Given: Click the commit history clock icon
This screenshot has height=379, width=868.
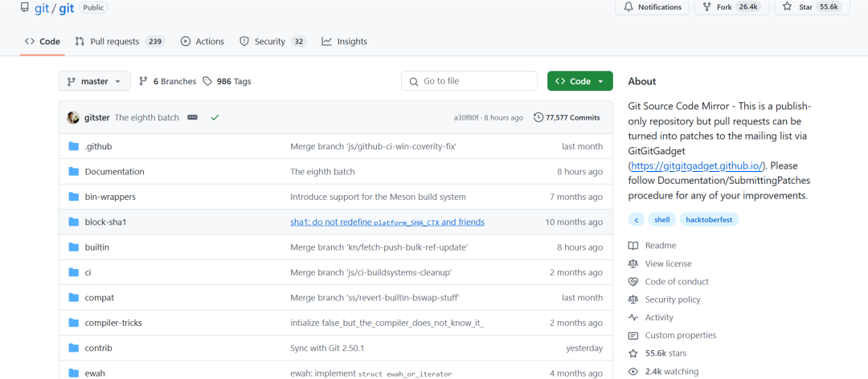Looking at the screenshot, I should 538,117.
